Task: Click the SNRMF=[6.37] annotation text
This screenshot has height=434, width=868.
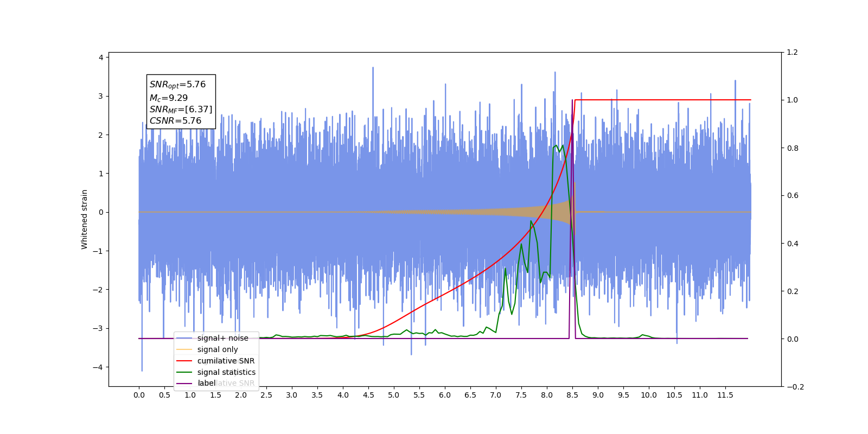Action: click(x=181, y=110)
